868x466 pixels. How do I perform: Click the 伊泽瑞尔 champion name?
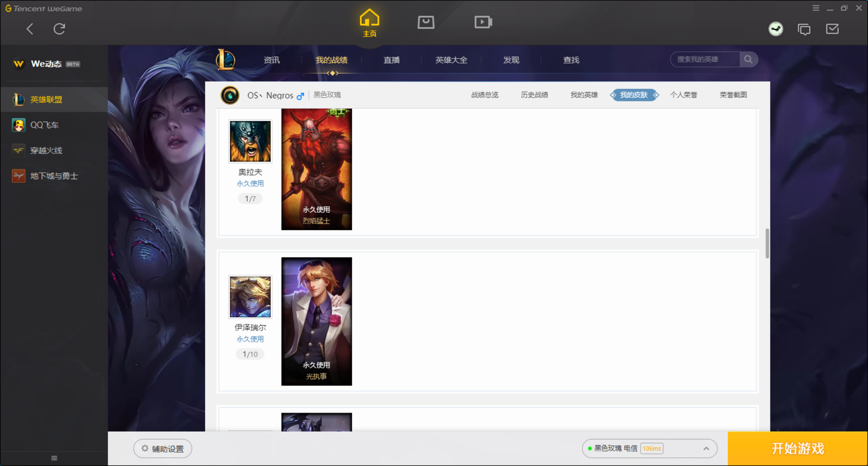pos(250,328)
